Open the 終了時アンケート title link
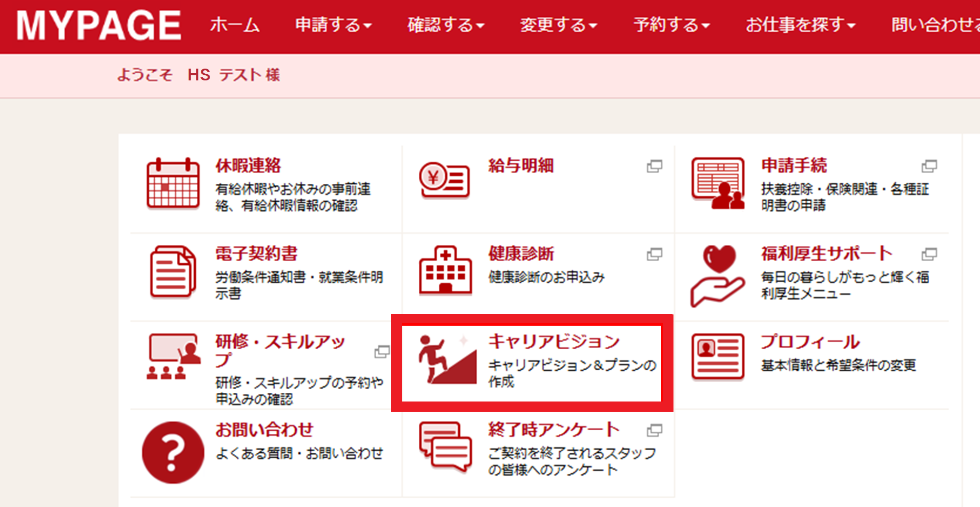 point(554,430)
